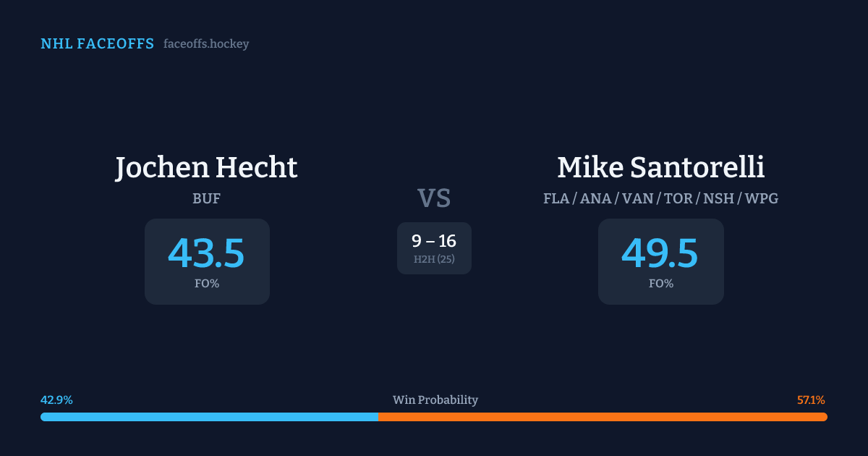Image resolution: width=868 pixels, height=456 pixels.
Task: Open the faceoffs.hockey link
Action: [206, 44]
